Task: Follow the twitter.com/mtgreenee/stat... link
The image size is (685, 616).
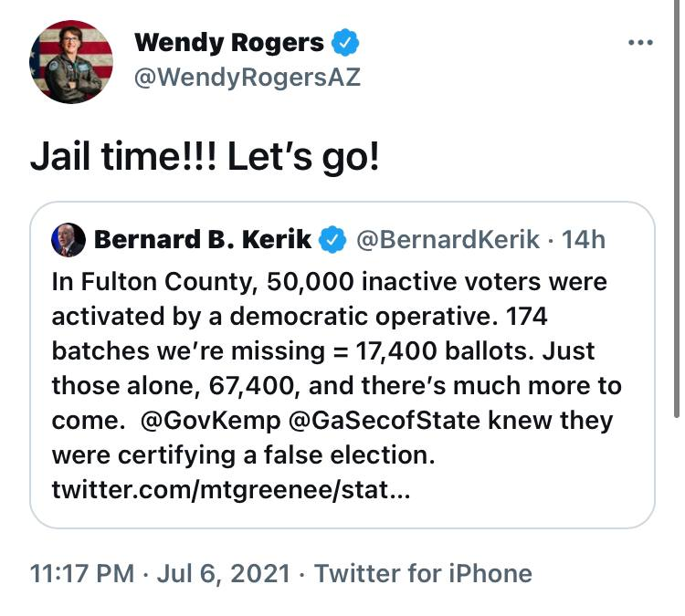Action: [x=232, y=490]
